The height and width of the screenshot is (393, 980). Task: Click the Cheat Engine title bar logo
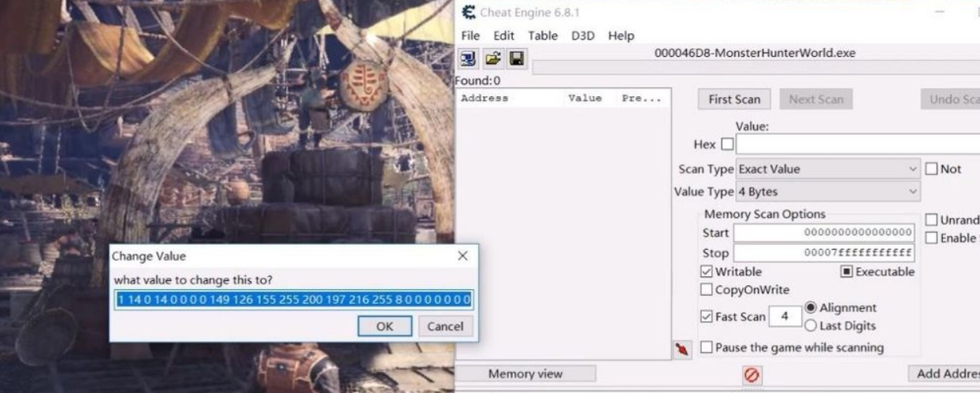(x=470, y=11)
